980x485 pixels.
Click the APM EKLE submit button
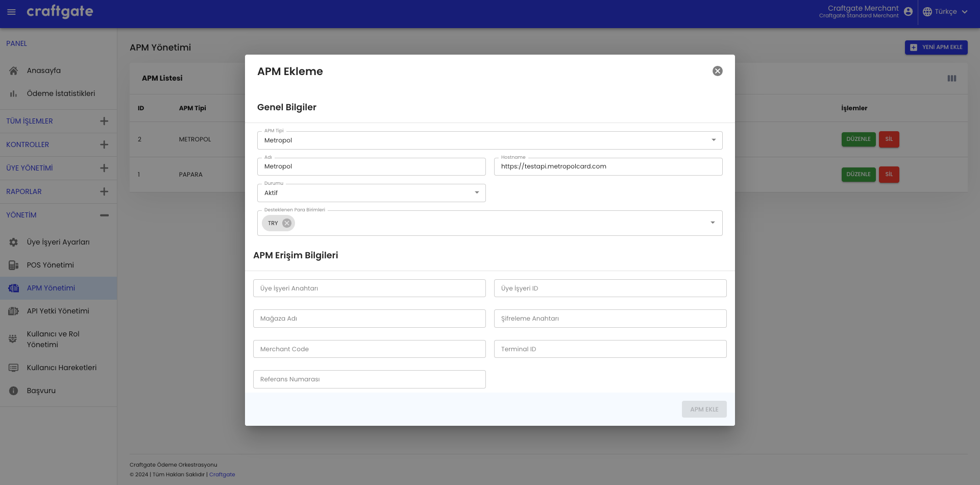[704, 409]
